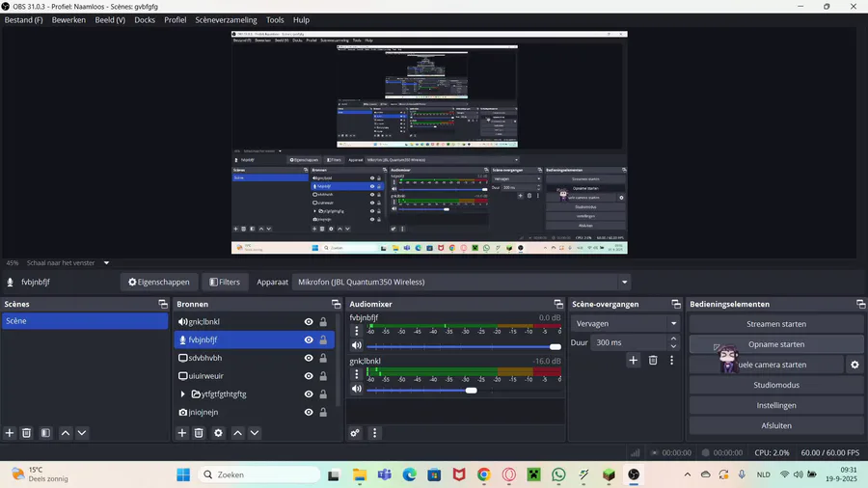868x488 pixels.
Task: Toggle visibility of gnk;lbnkl source
Action: tap(309, 321)
